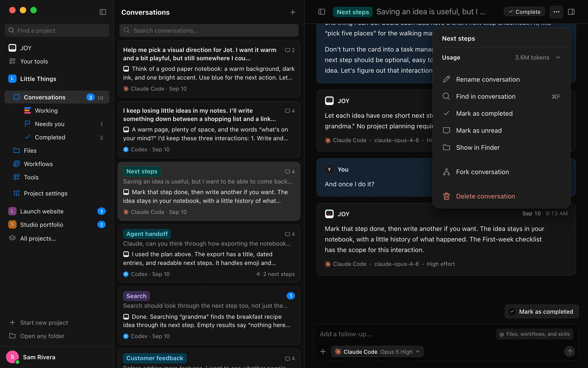Click plus attachment icon in follow-up composer
Screen dimensions: 588x368
pos(323,351)
